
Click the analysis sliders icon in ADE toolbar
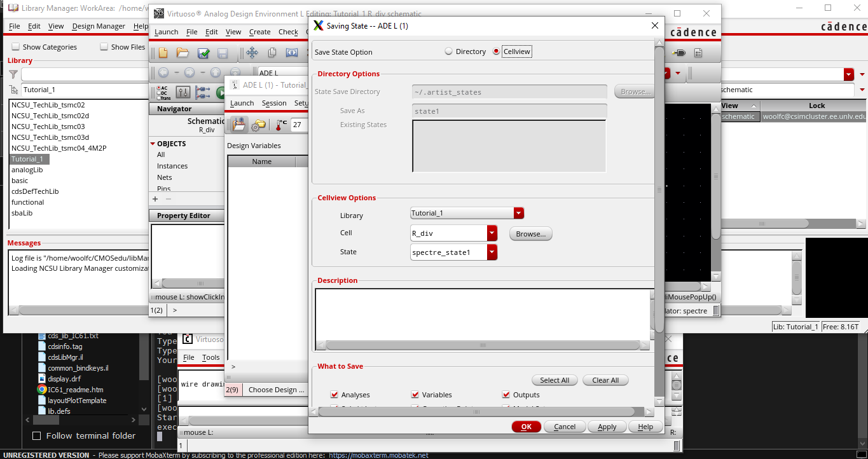[x=183, y=93]
